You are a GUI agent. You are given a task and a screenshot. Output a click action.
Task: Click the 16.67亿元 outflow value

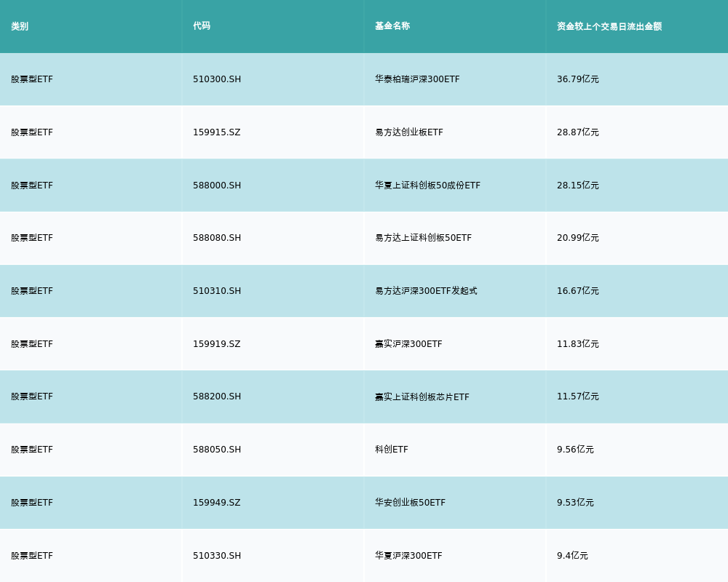[577, 291]
